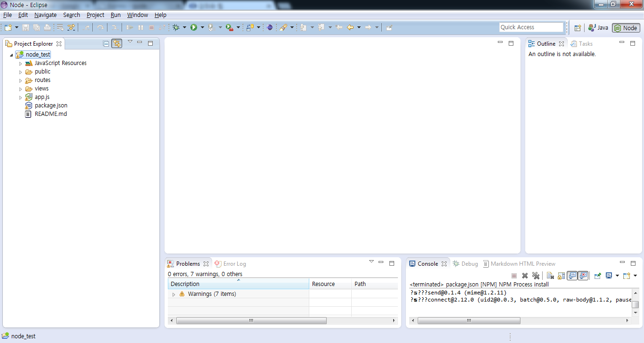The width and height of the screenshot is (644, 343).
Task: Remove All Terminated Launches in Console
Action: (x=536, y=276)
